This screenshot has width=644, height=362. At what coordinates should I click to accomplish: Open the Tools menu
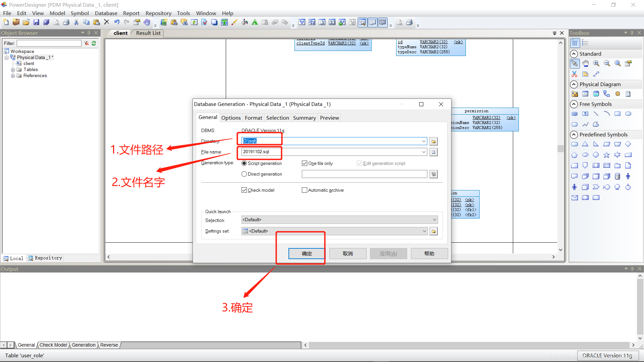[183, 13]
